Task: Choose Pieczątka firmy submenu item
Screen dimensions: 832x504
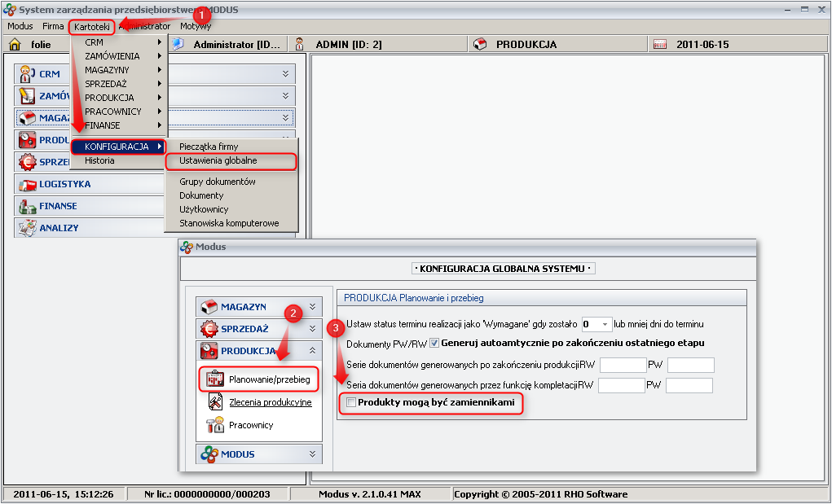Action: (231, 147)
